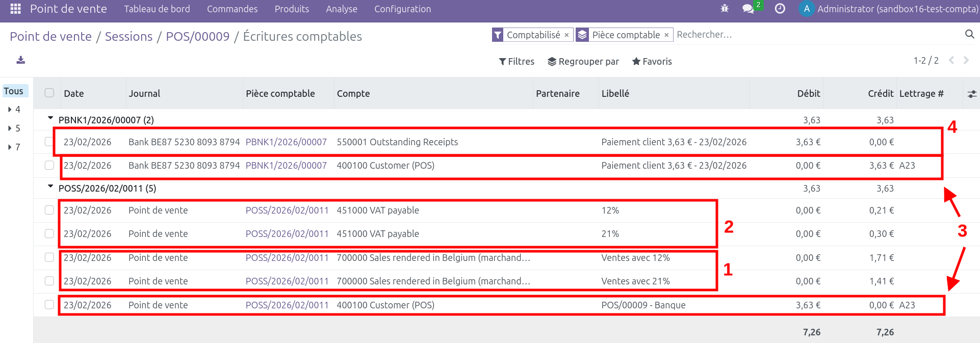The width and height of the screenshot is (980, 343).
Task: Open the optional columns settings icon
Action: pyautogui.click(x=972, y=94)
